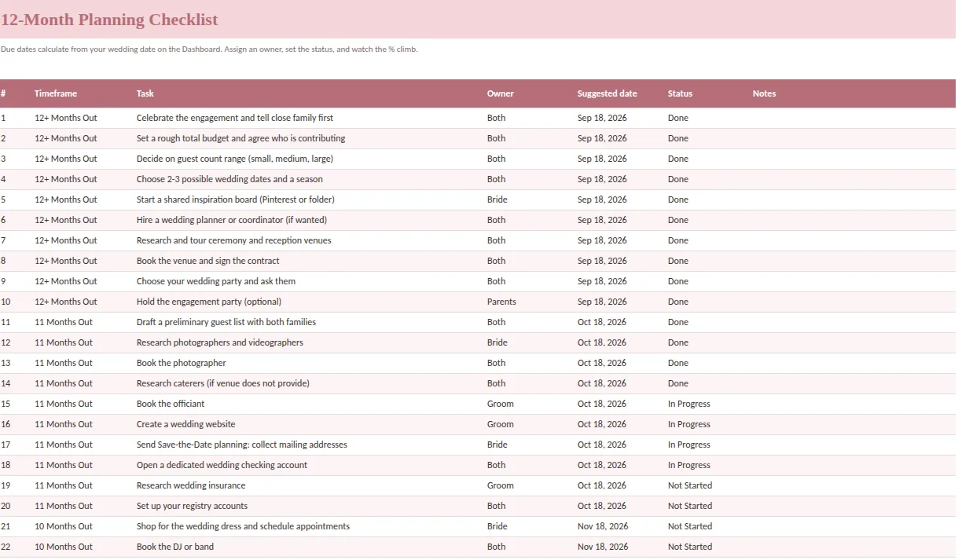Image resolution: width=962 pixels, height=560 pixels.
Task: Select task "Choose your wedding party and ask them"
Action: click(216, 281)
